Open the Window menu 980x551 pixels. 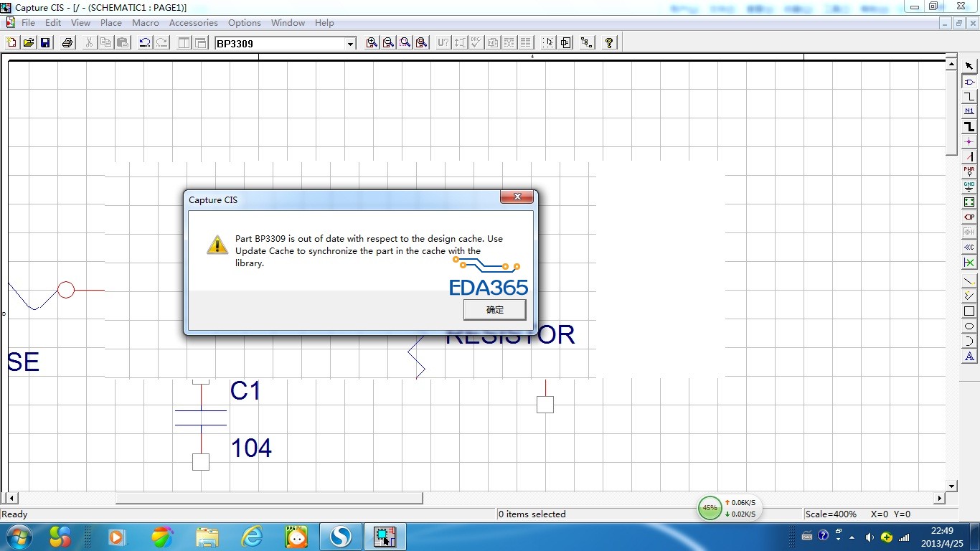pyautogui.click(x=288, y=23)
